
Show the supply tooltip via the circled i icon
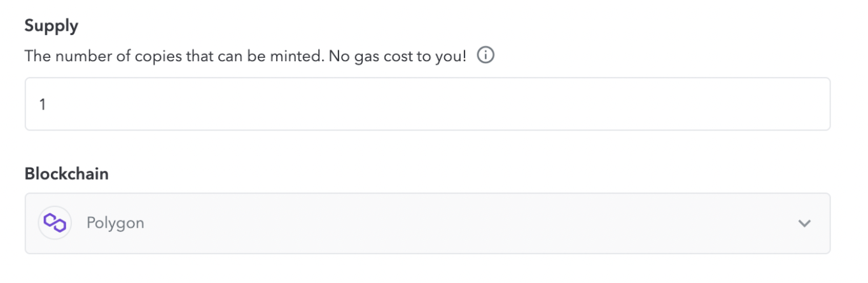pos(486,55)
